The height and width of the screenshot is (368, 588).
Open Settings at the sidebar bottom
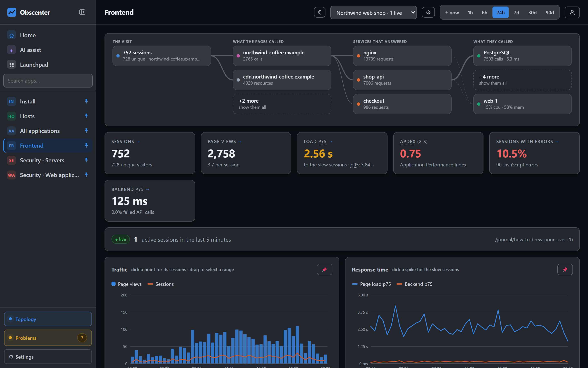[48, 357]
